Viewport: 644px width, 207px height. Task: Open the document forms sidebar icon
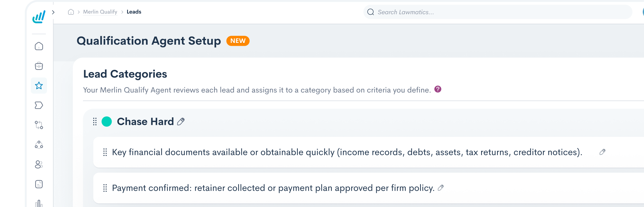tap(39, 184)
